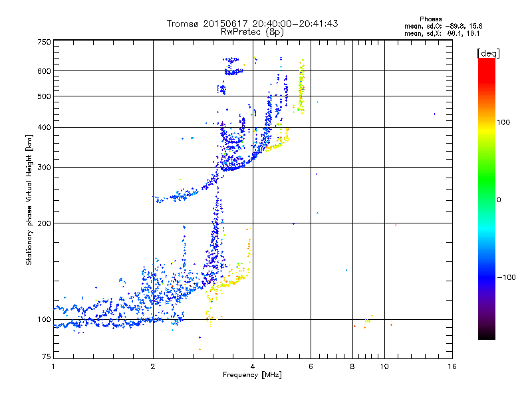Click the y-axis tick label '750'
This screenshot has width=532, height=399.
pyautogui.click(x=45, y=42)
